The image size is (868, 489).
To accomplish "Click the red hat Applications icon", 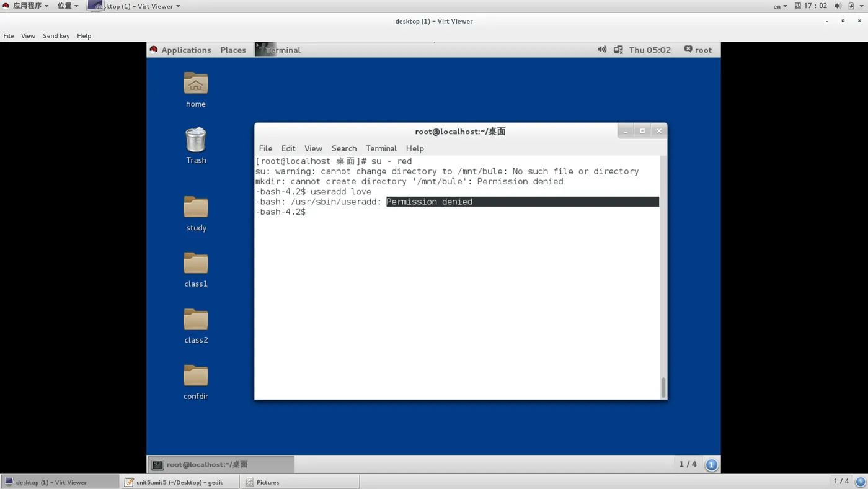I will [x=154, y=50].
